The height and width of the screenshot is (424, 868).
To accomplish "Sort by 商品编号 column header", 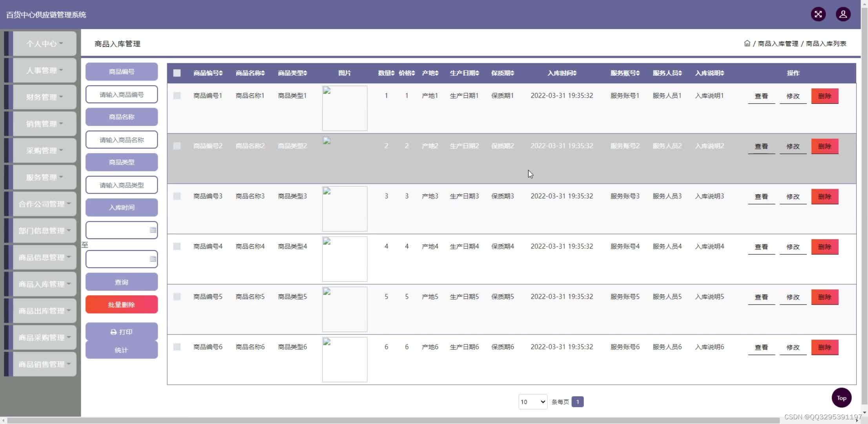I will pyautogui.click(x=208, y=73).
